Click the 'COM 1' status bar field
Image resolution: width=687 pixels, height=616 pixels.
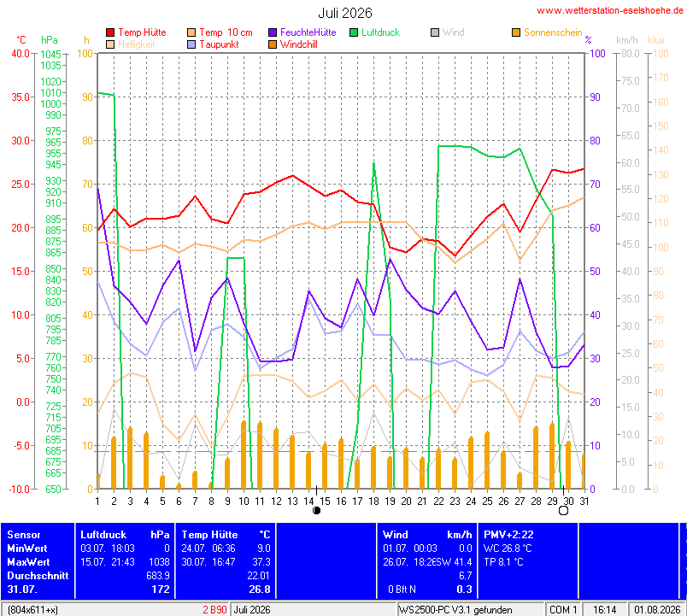tap(563, 609)
